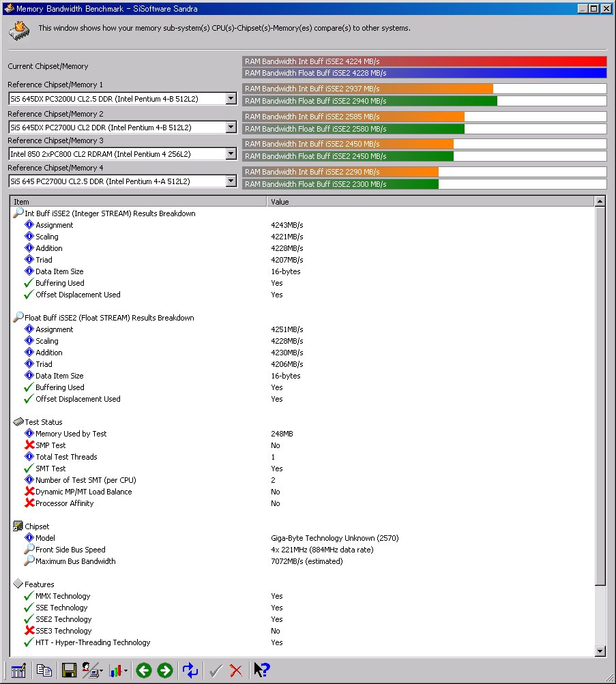The height and width of the screenshot is (684, 616).
Task: Go back with the green left arrow
Action: (143, 670)
